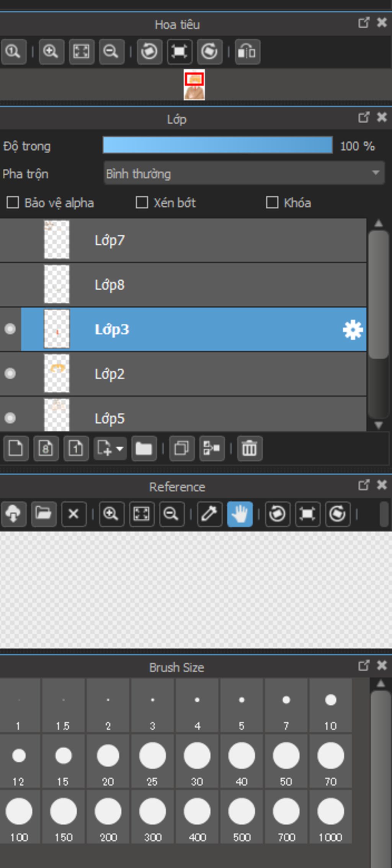
Task: Click the duplicate layer icon
Action: point(181,448)
